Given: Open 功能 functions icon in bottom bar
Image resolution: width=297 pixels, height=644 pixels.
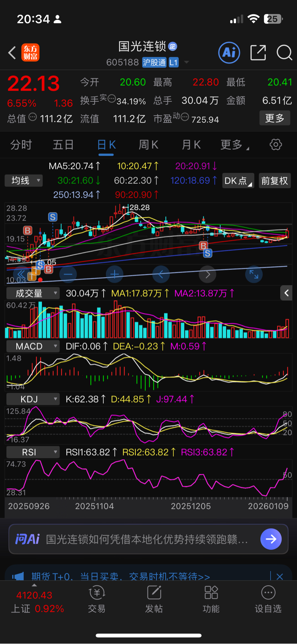Looking at the screenshot, I should tap(211, 599).
